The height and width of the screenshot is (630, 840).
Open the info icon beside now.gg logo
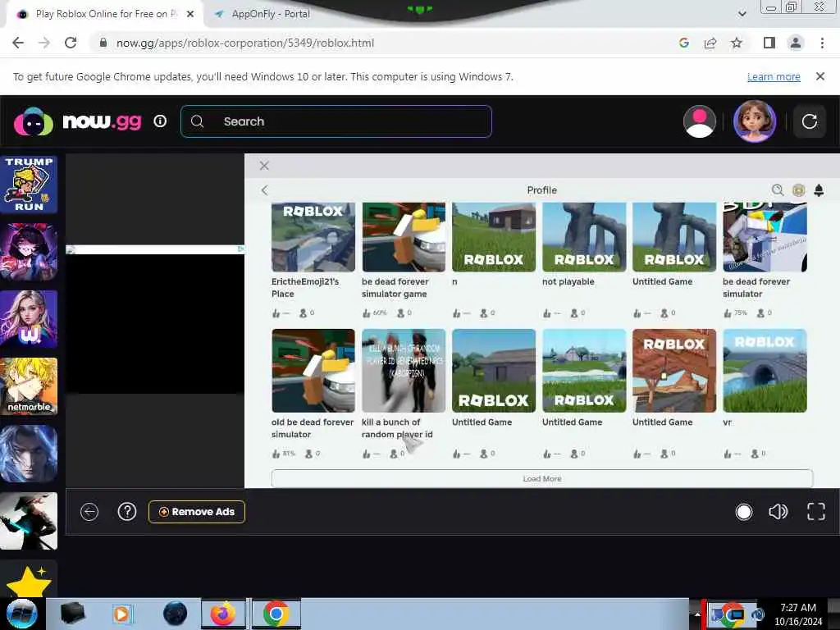click(160, 121)
